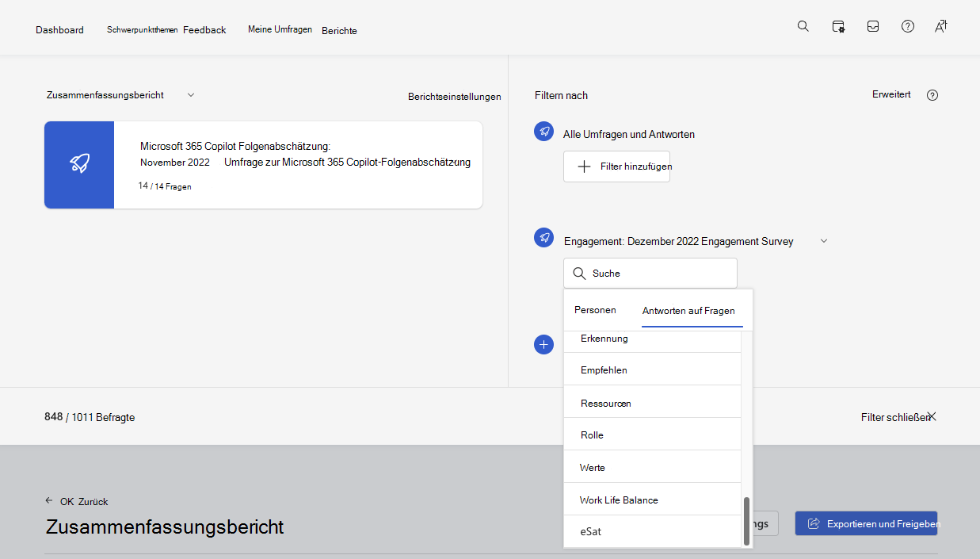Click the partially hidden settings button behind dropdown

[x=765, y=523]
